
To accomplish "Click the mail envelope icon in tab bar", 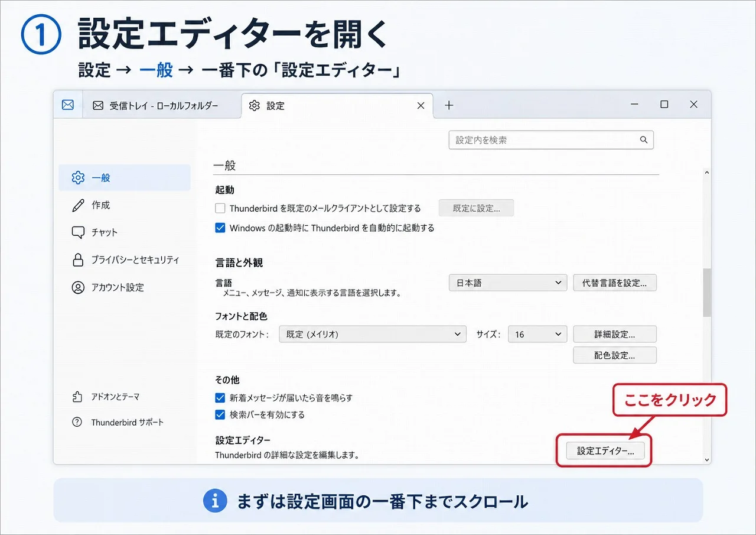I will click(68, 105).
